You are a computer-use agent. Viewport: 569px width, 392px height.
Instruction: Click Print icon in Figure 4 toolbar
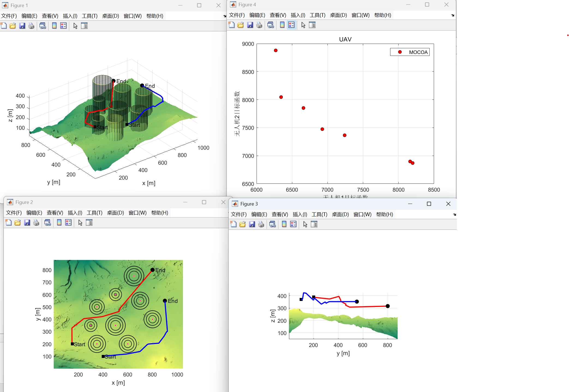(x=259, y=25)
